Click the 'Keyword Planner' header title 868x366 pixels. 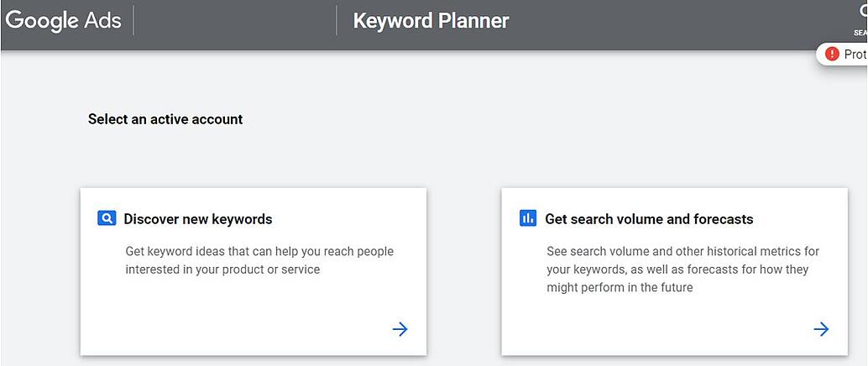pyautogui.click(x=431, y=21)
